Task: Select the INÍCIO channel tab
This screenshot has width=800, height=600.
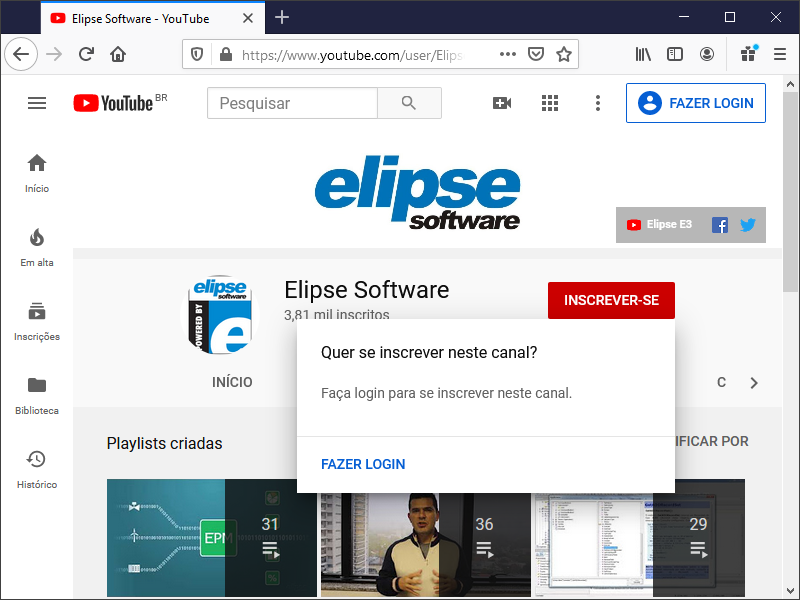Action: pos(232,382)
